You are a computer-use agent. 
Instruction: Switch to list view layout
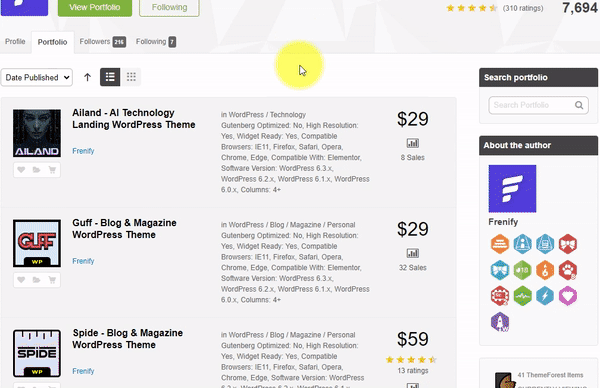click(x=110, y=77)
